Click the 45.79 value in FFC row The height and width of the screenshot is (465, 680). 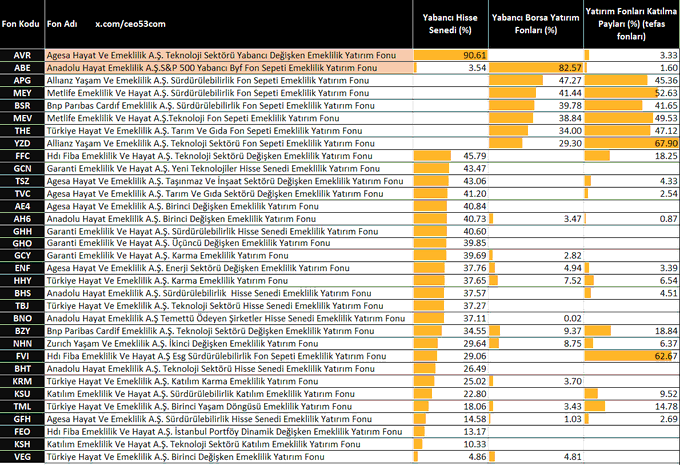pos(472,156)
